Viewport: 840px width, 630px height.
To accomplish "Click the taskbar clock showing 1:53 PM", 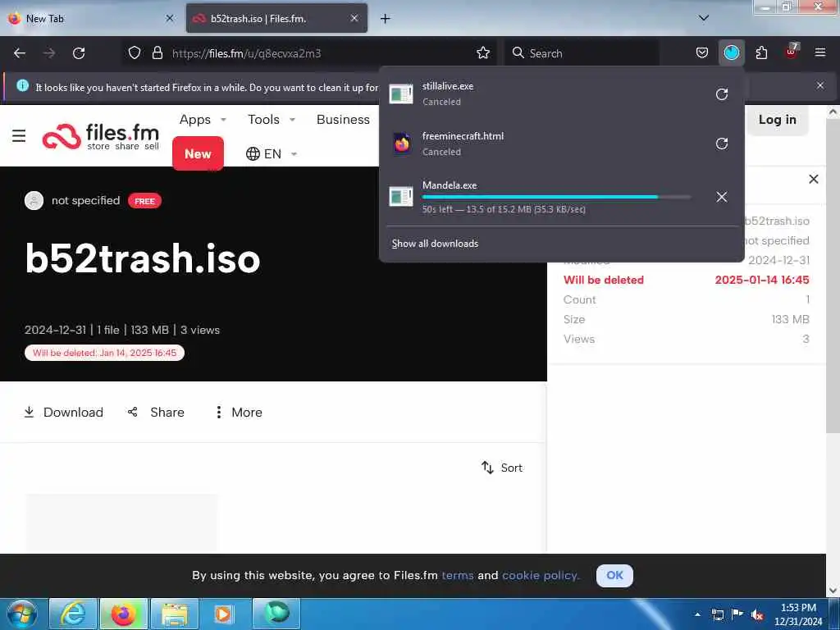I will click(798, 614).
